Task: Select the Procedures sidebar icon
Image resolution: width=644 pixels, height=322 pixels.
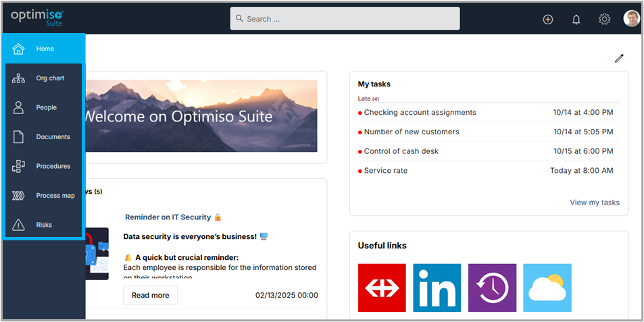Action: click(18, 166)
